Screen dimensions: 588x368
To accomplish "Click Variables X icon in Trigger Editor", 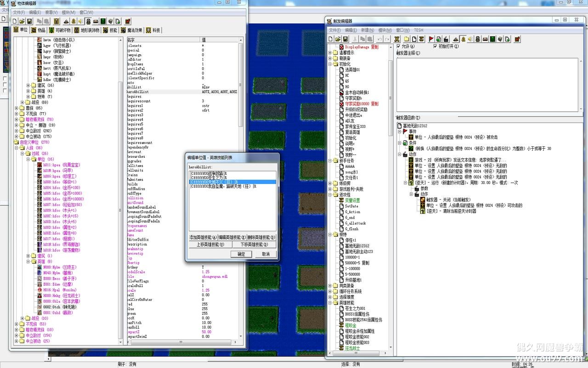I will point(397,39).
